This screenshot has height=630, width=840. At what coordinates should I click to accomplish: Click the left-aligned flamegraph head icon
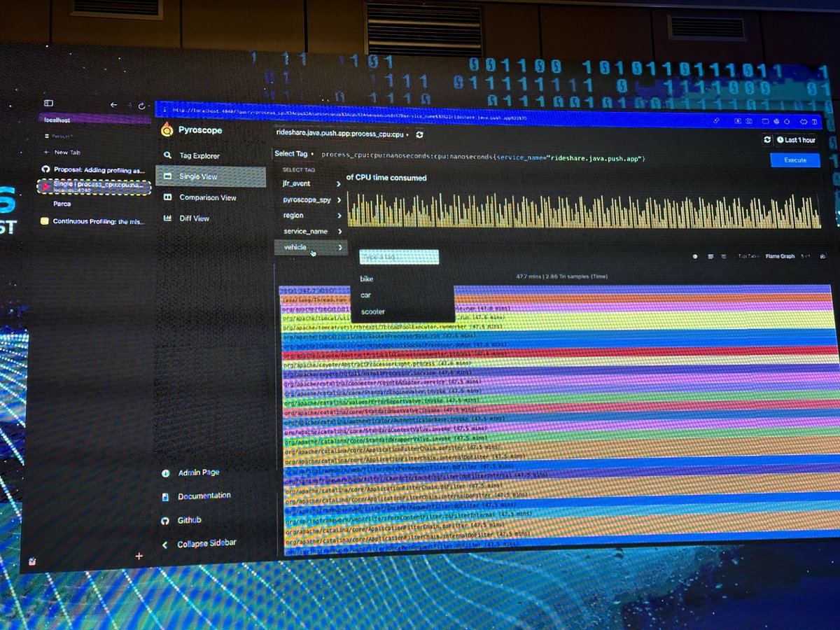(710, 256)
